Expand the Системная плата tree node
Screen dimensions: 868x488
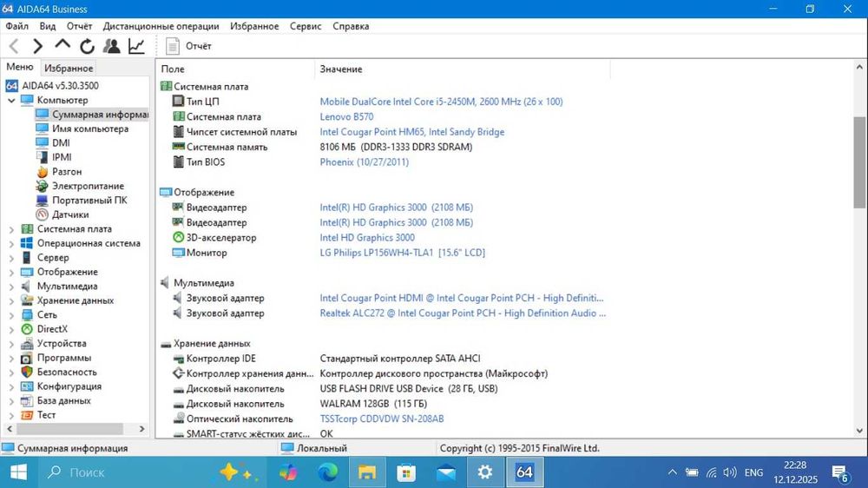point(11,228)
